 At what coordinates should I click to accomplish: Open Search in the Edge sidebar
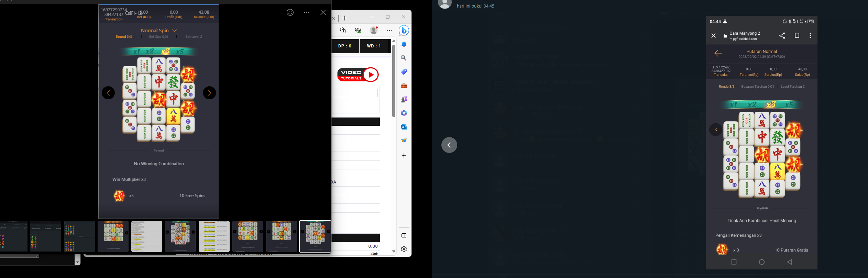pyautogui.click(x=404, y=58)
